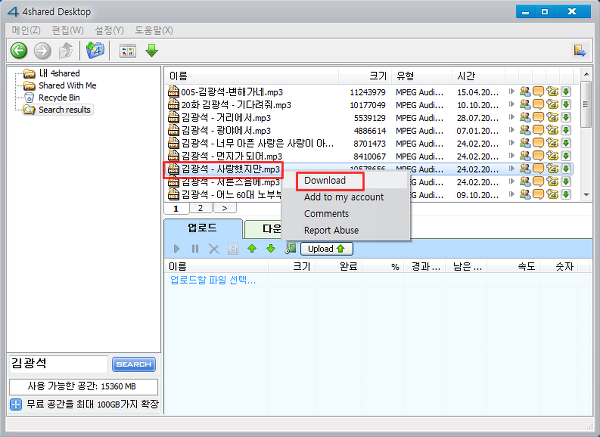Viewport: 600px width, 437px height.
Task: Add 김광석 - 거리에서.mp3 to account via folder icon
Action: pos(552,117)
